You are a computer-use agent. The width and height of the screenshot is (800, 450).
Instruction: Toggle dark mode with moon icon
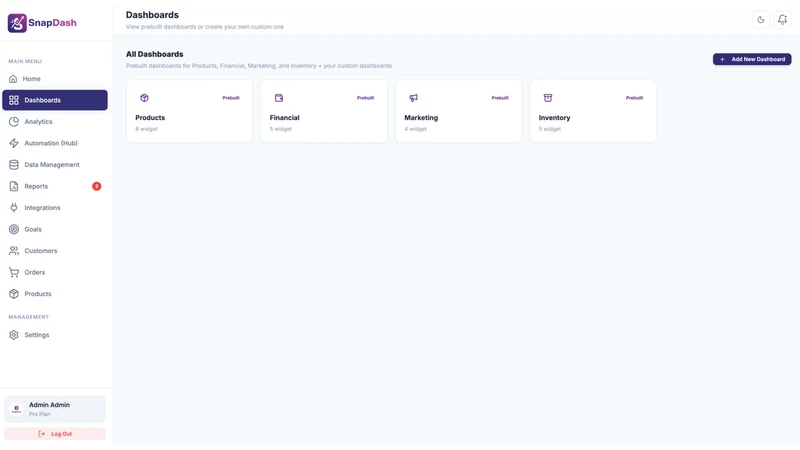point(761,20)
